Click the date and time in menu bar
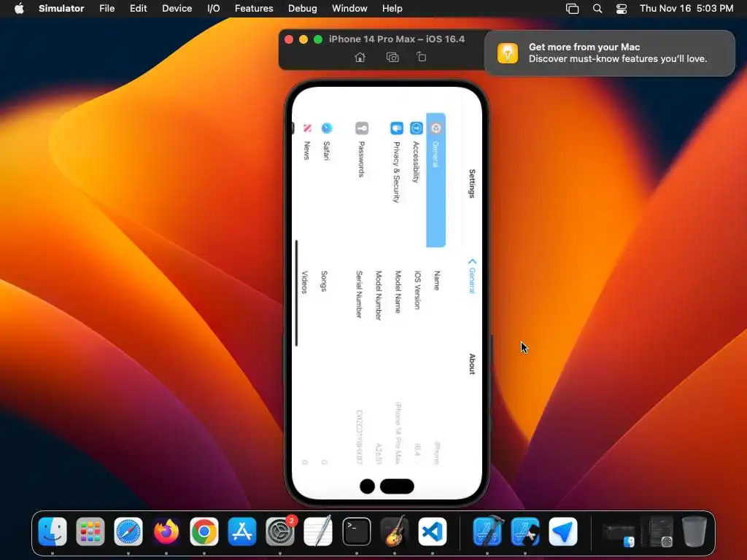Viewport: 747px width, 560px height. pyautogui.click(x=686, y=9)
